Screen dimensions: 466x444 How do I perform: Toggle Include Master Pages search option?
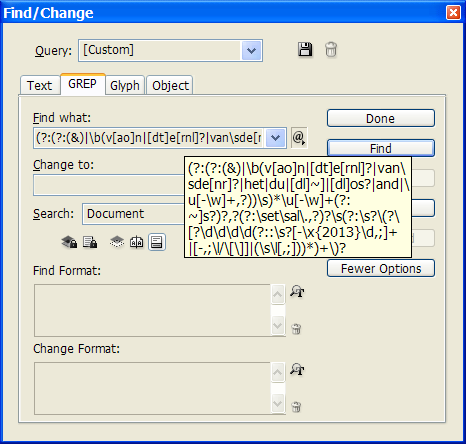pyautogui.click(x=137, y=242)
